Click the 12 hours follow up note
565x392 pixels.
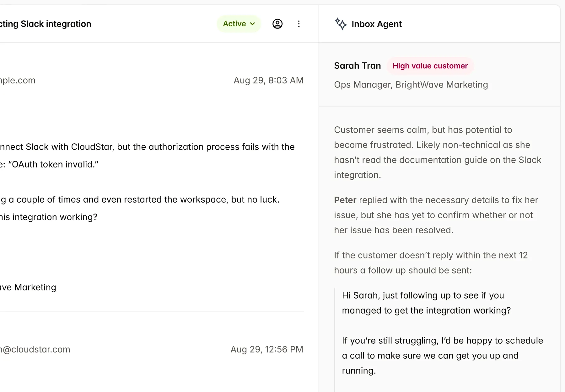(x=431, y=263)
